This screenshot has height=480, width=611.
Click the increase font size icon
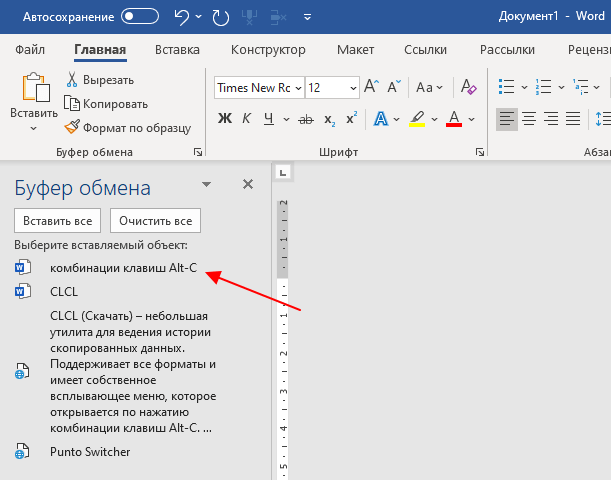click(x=371, y=86)
